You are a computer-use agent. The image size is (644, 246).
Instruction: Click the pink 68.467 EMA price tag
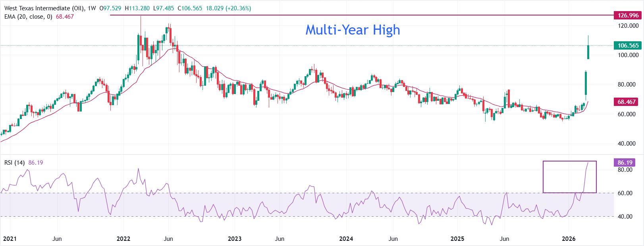pos(626,102)
